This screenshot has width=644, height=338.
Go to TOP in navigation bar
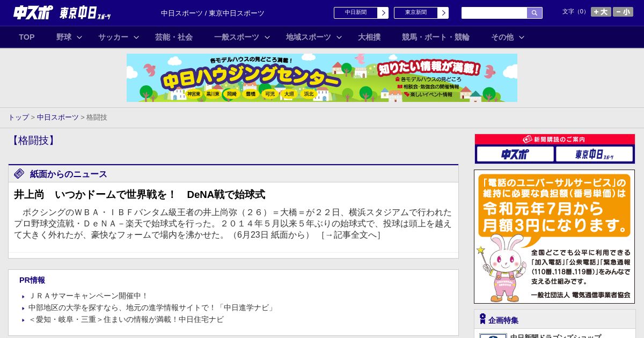[x=27, y=37]
